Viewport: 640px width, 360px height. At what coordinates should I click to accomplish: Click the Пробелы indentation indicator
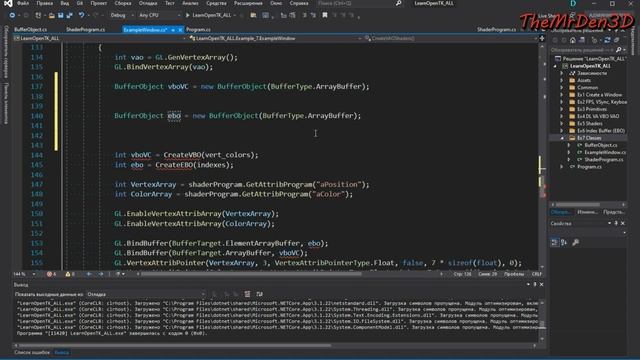(x=513, y=274)
